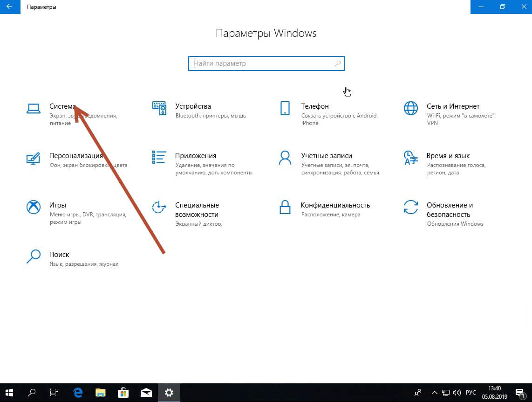Select the Settings gear on taskbar
Screen dimensions: 532x402
(x=169, y=393)
